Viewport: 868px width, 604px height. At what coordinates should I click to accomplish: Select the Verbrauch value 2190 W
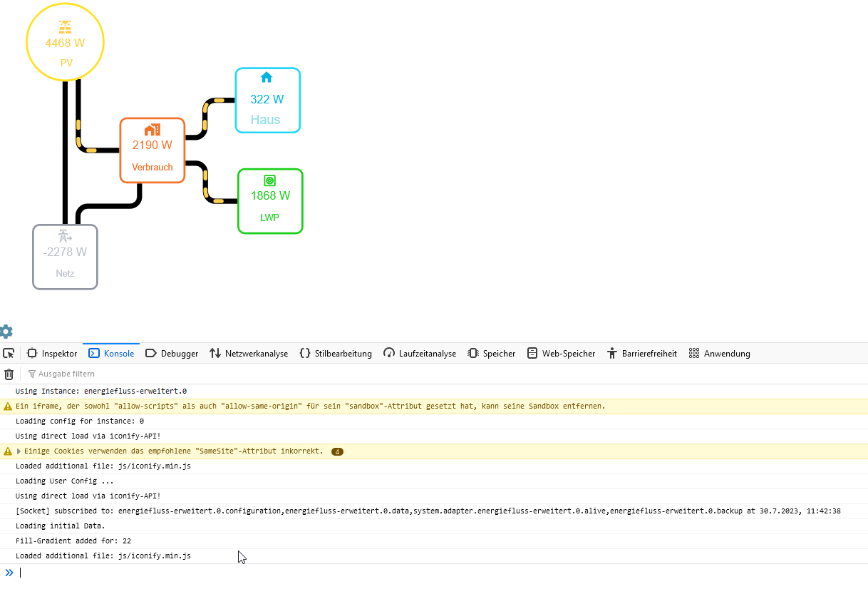(153, 145)
